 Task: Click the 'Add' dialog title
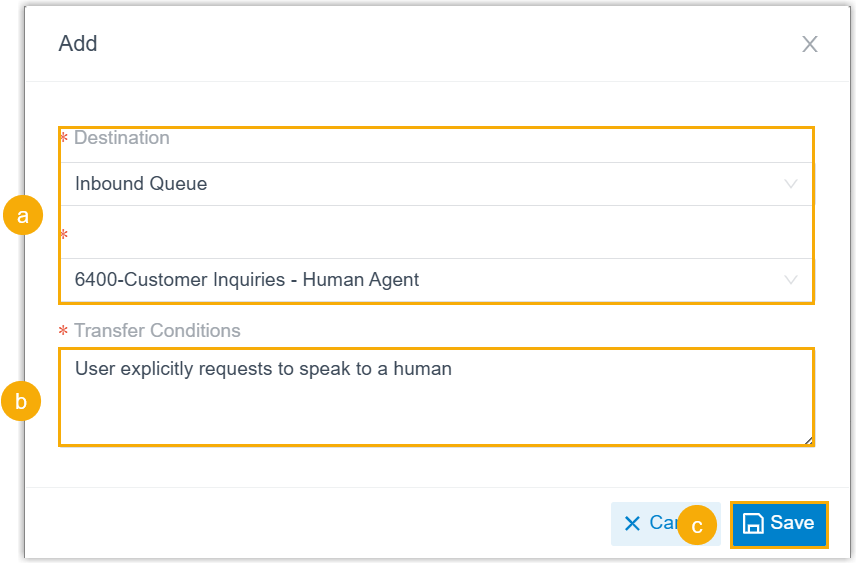78,44
